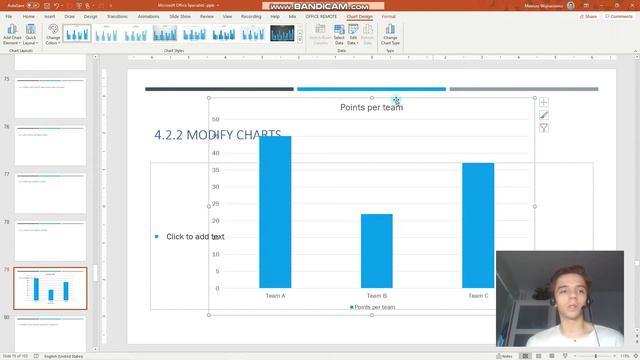
Task: Click the Chart Elements plus icon
Action: pyautogui.click(x=544, y=102)
